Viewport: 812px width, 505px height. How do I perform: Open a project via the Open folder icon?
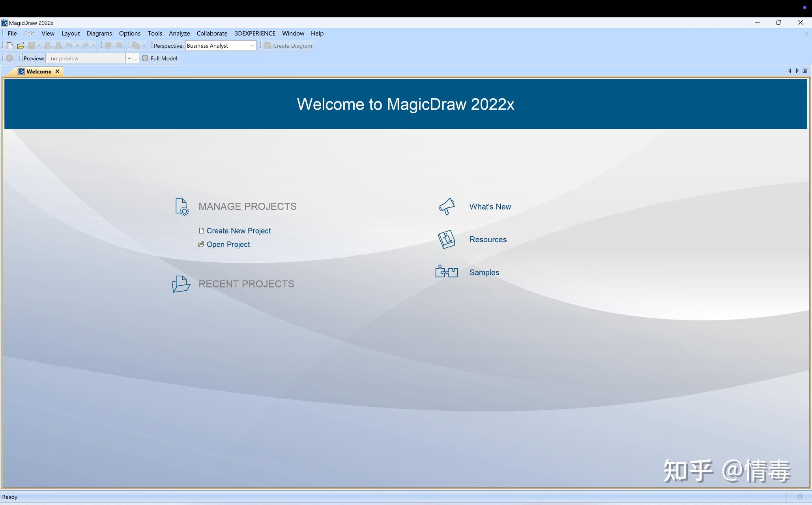tap(21, 45)
